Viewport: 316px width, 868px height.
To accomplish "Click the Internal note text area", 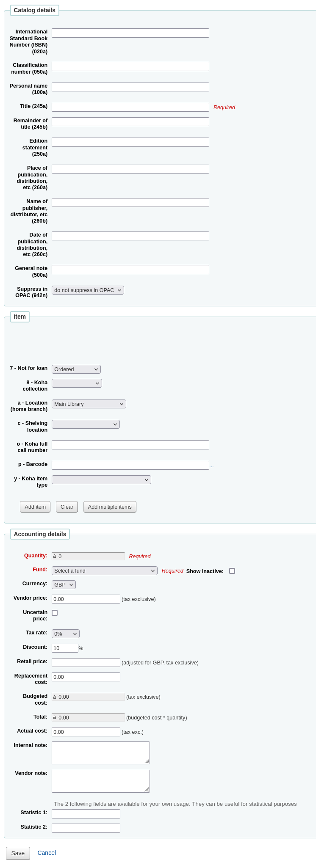I will coord(101,753).
